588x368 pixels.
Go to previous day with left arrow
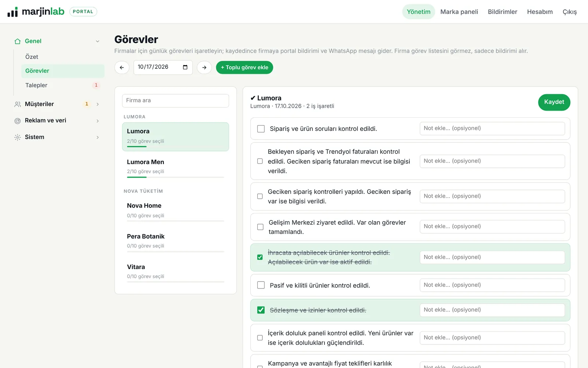coord(122,67)
